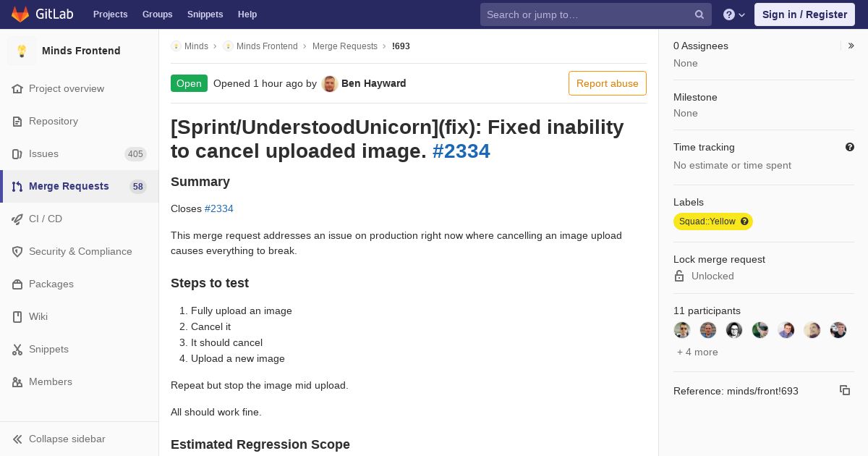
Task: Copy the merge request reference
Action: 844,390
